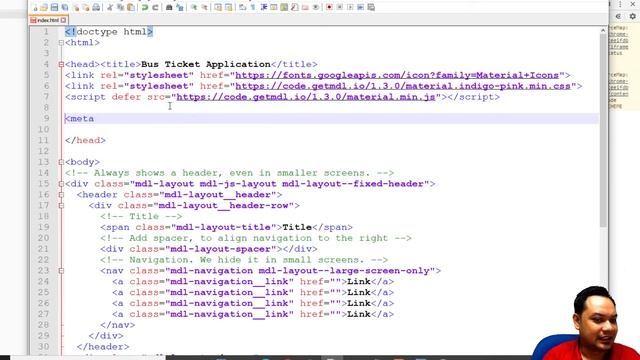Open Find with the binoculars icon
Screen dimensions: 640x360
[169, 7]
